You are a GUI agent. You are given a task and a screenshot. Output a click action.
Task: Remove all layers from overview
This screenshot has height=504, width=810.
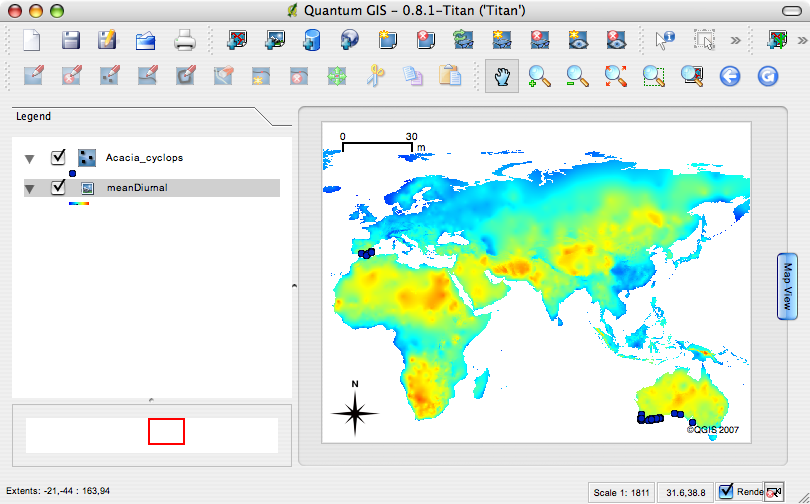[x=539, y=40]
